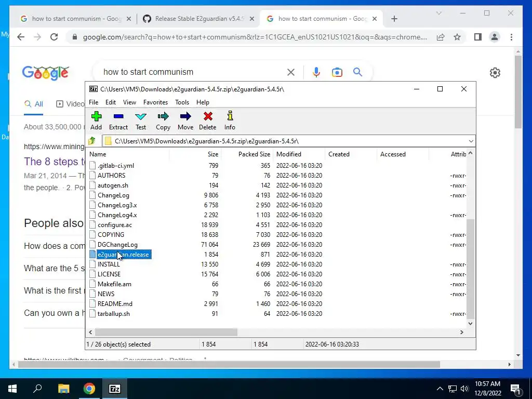Open Chrome side panel
The height and width of the screenshot is (399, 532).
click(x=478, y=37)
